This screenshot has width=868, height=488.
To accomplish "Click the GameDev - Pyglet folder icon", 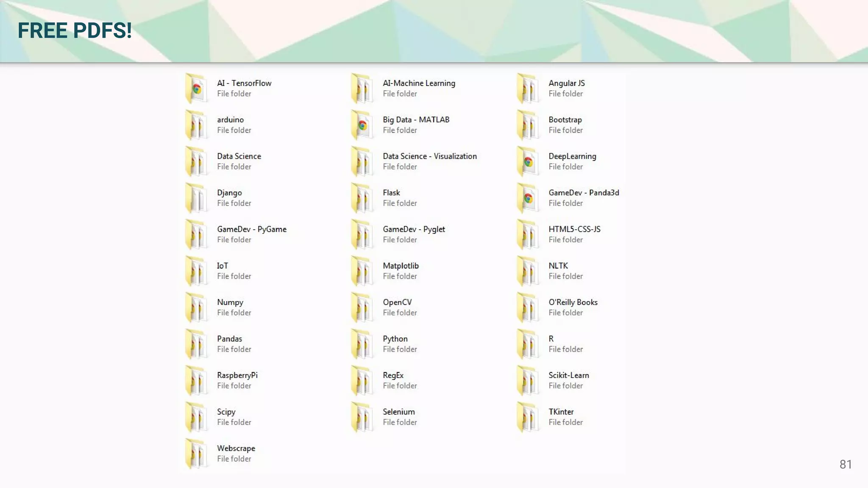I will 362,234.
